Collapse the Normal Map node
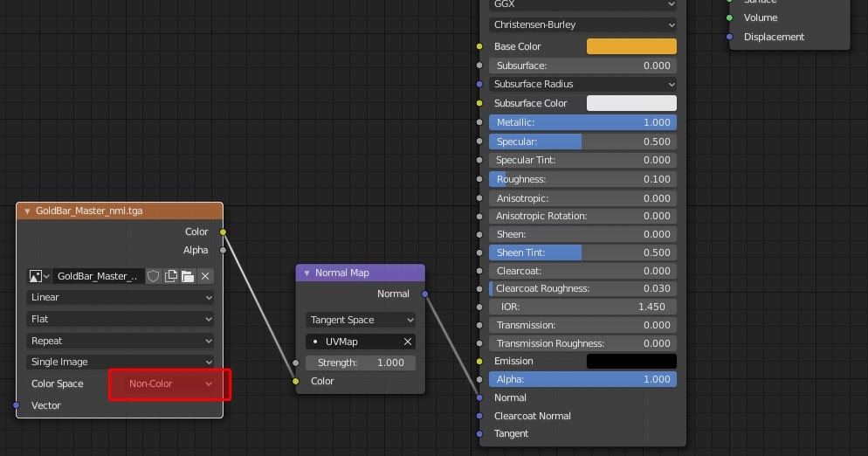The height and width of the screenshot is (456, 868). click(307, 273)
